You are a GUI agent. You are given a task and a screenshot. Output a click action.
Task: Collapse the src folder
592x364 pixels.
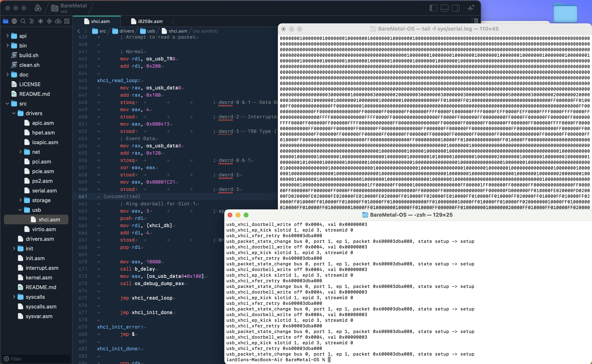point(7,103)
